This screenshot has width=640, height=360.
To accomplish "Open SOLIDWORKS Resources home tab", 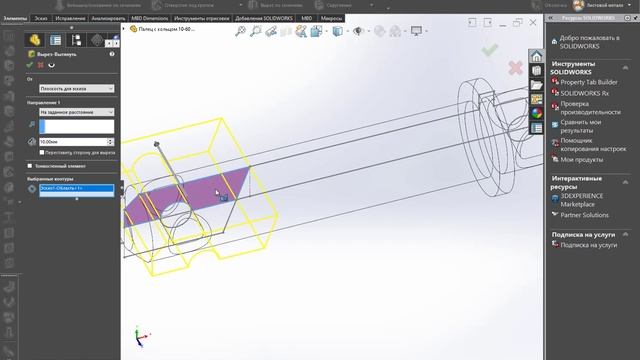I will point(536,56).
